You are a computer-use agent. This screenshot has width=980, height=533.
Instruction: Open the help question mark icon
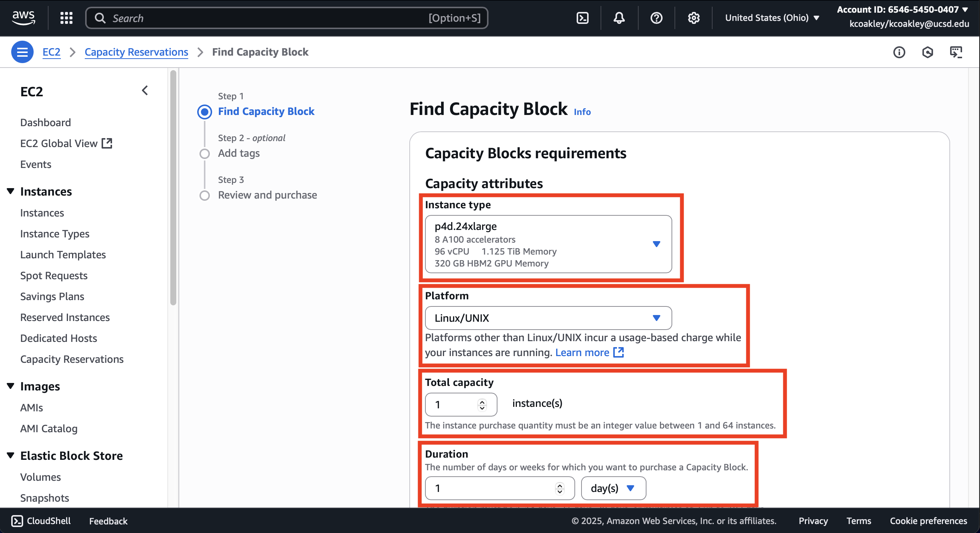[x=656, y=18]
